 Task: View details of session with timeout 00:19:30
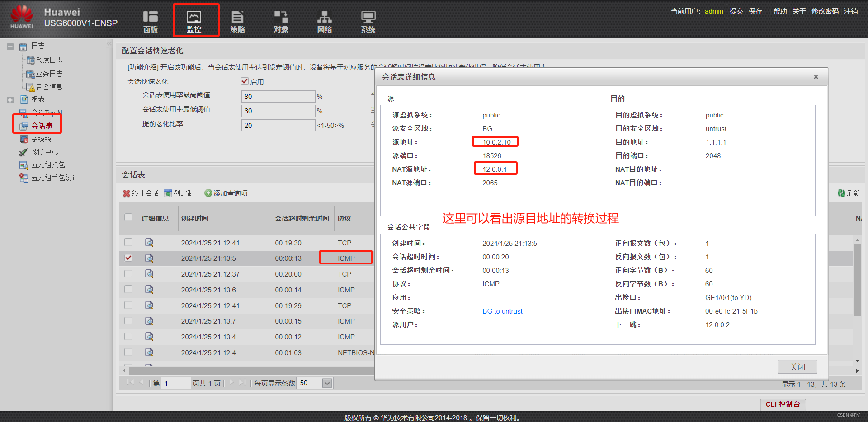coord(149,242)
